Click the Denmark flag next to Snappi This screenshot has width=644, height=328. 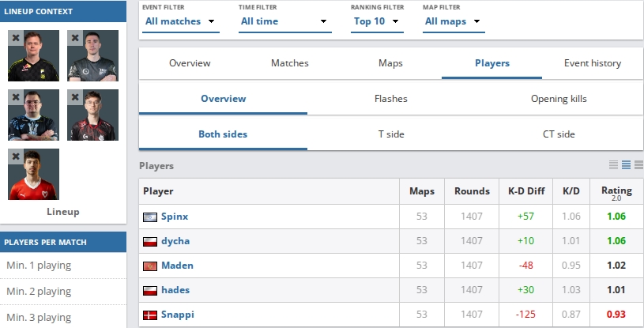click(150, 315)
